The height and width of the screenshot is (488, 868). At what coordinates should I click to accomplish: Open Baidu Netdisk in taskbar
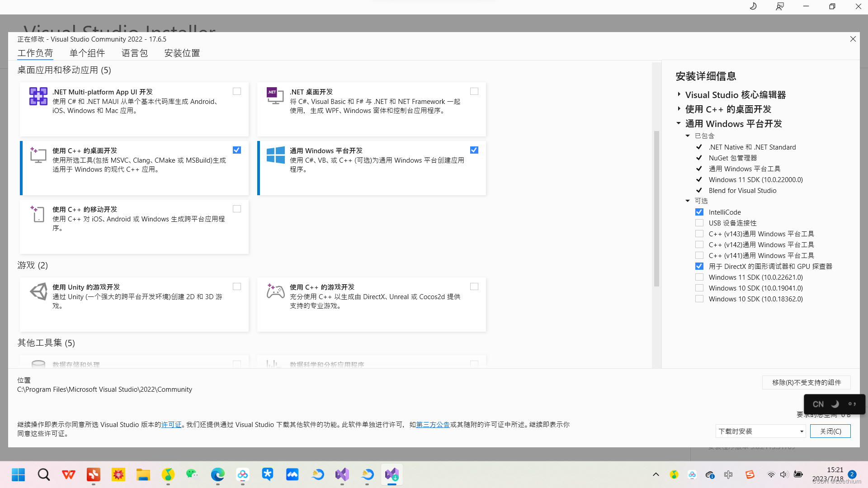(243, 474)
